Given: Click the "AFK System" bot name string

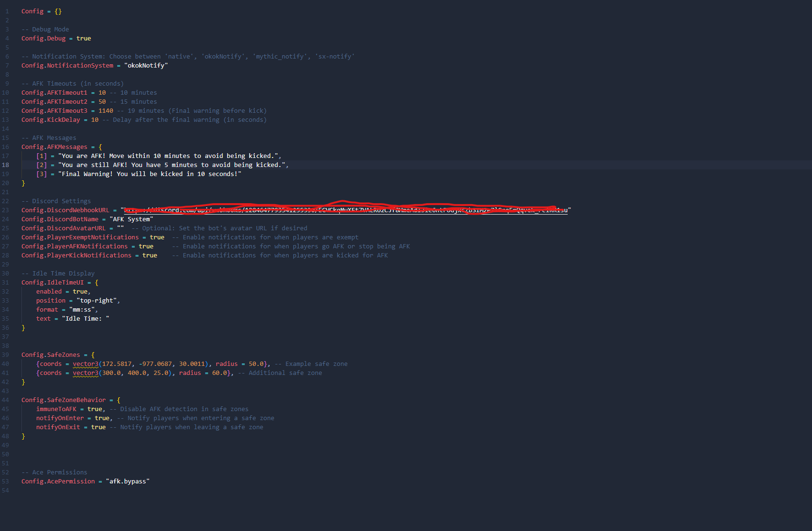Looking at the screenshot, I should [131, 219].
